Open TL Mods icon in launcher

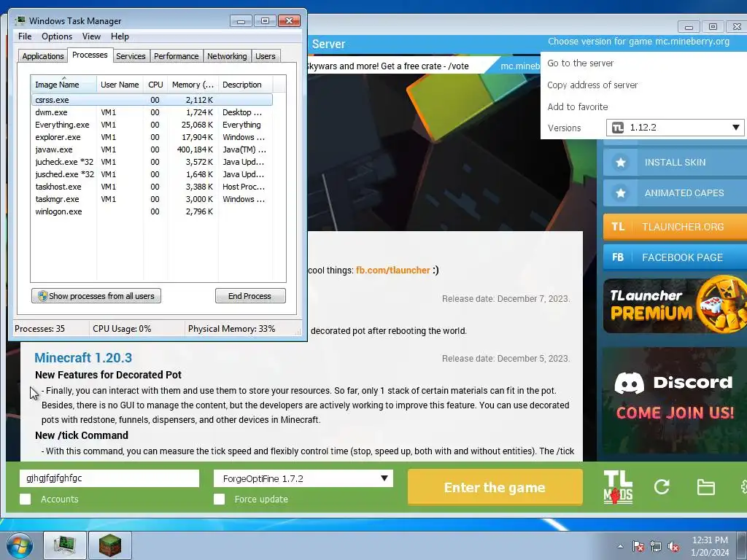tap(618, 486)
